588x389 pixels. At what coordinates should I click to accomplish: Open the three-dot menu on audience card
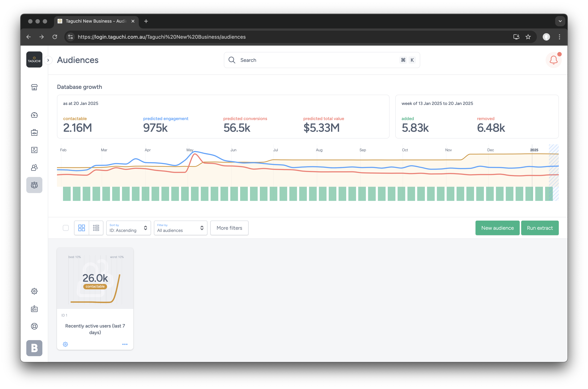pos(125,344)
